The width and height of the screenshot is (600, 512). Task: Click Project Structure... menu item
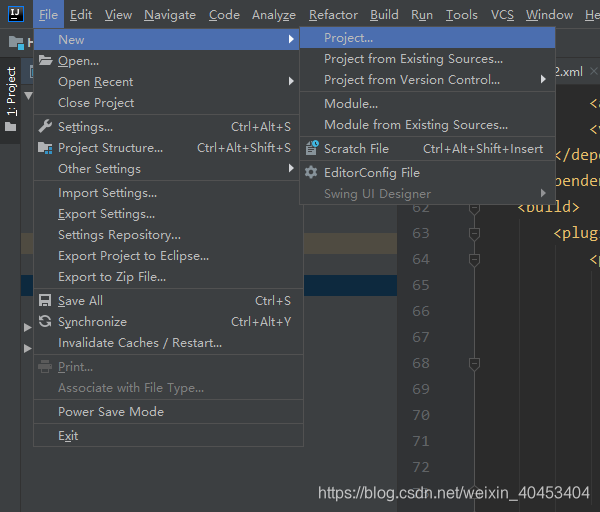[166, 148]
